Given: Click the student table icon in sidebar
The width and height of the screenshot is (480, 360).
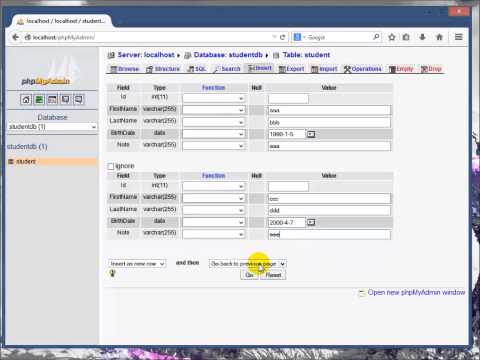Looking at the screenshot, I should coord(11,161).
